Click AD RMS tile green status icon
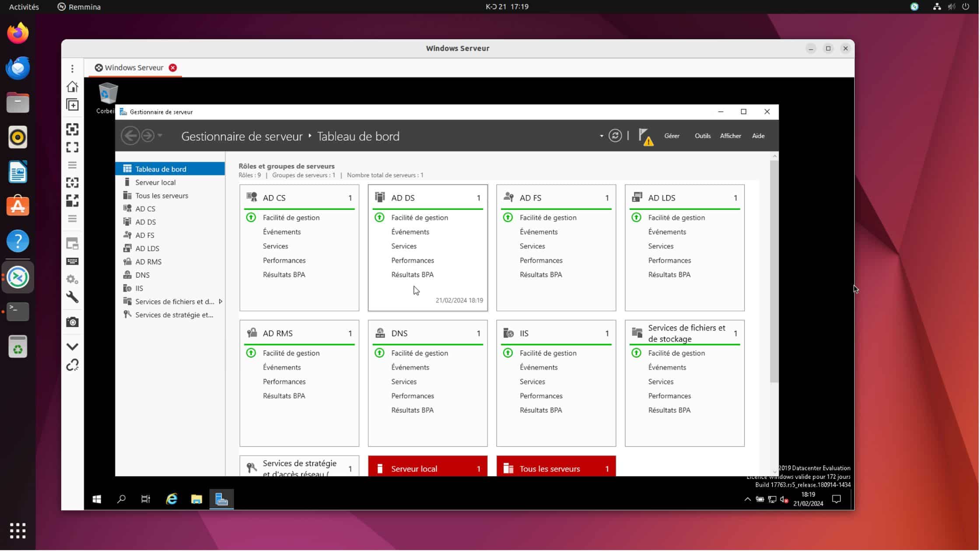 tap(251, 353)
